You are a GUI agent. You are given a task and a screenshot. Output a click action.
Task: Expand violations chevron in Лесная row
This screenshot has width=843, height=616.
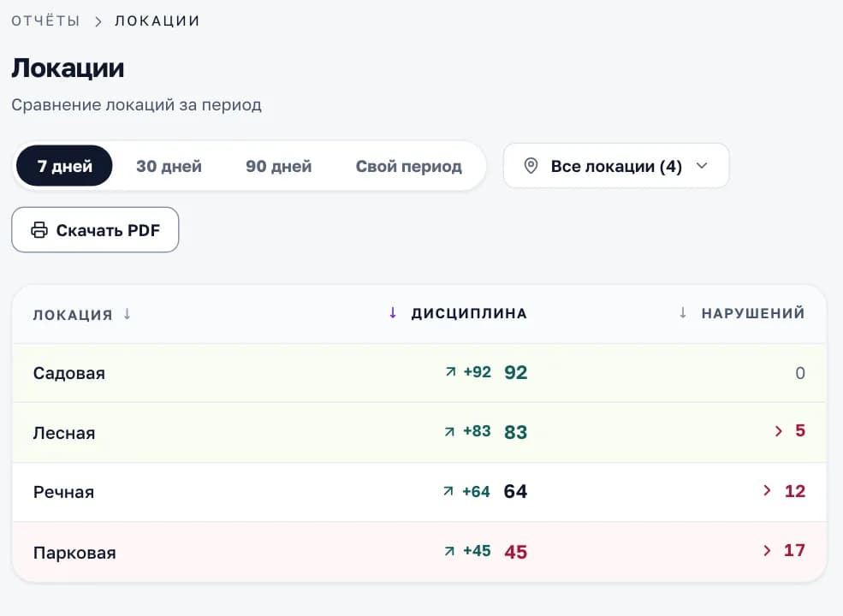click(x=779, y=430)
